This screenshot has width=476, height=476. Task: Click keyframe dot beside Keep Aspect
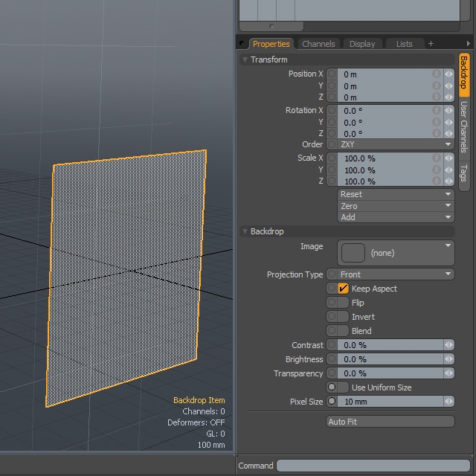point(332,288)
